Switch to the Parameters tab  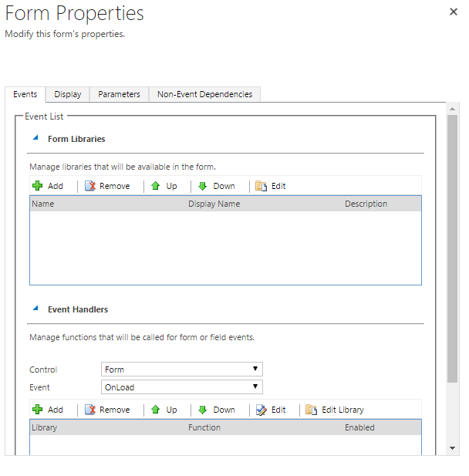point(119,94)
